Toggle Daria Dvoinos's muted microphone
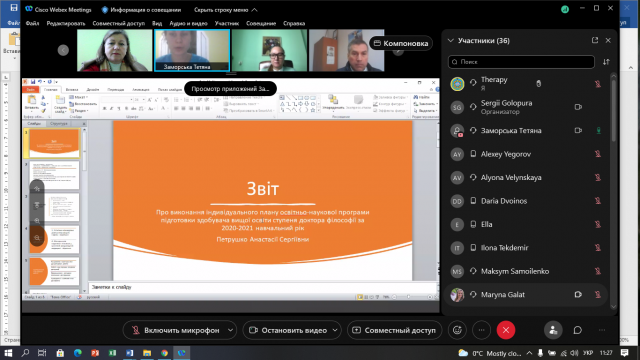 (598, 201)
